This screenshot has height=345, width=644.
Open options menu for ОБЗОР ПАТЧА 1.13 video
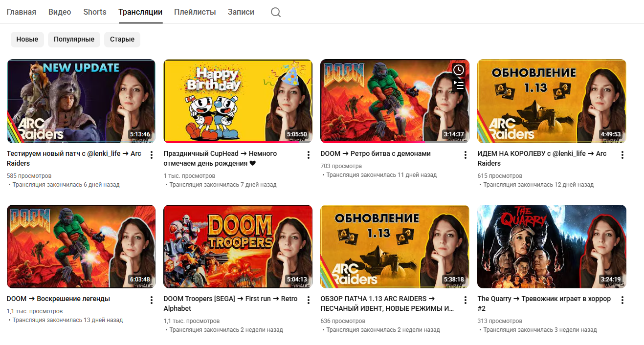(466, 300)
